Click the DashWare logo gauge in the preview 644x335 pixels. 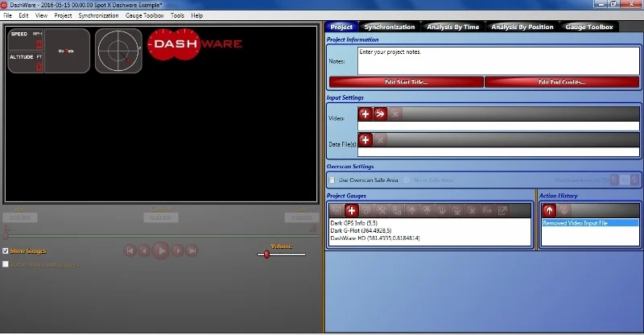coord(195,44)
